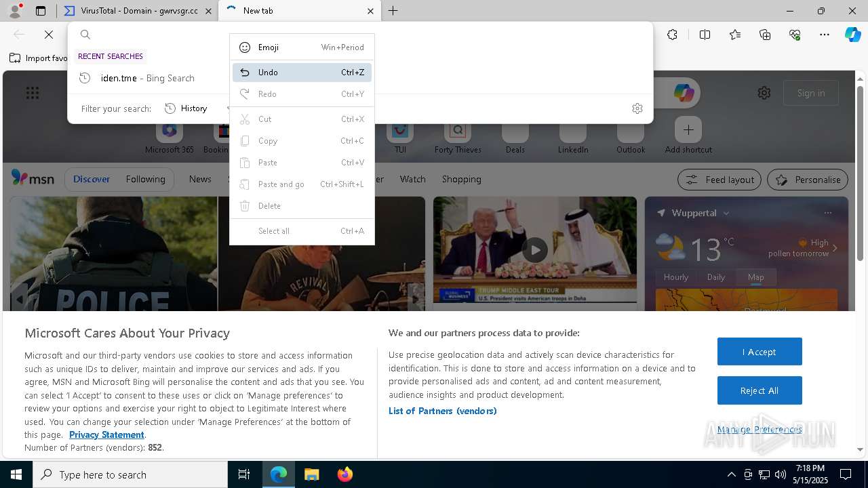Open Manage Preferences link

[759, 429]
